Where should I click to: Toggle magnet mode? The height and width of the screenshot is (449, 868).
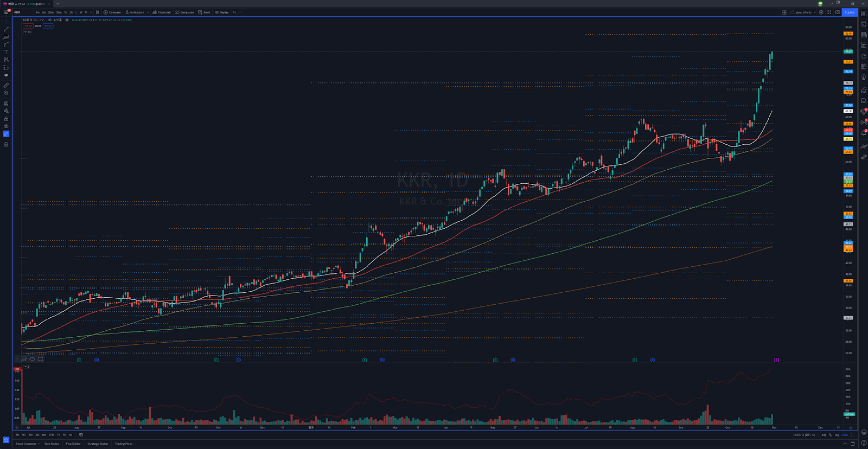tap(6, 103)
